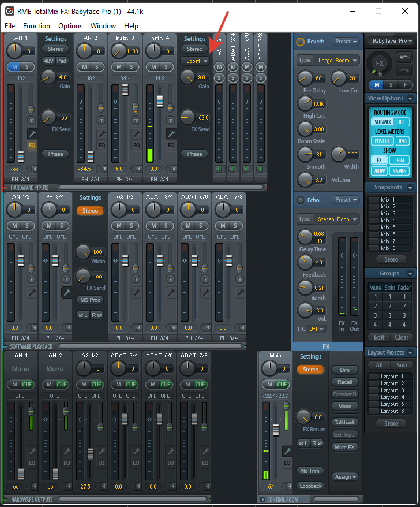Open the Assign dropdown in control room
The image size is (420, 507).
click(345, 476)
